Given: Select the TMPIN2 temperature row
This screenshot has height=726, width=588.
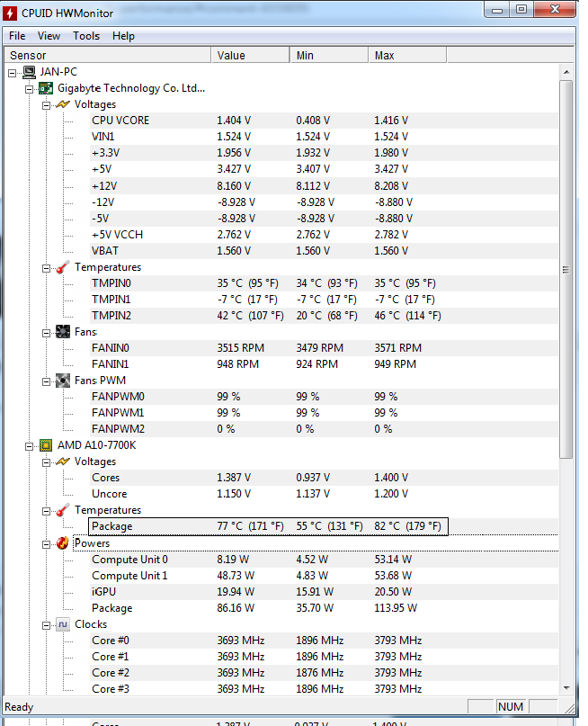Looking at the screenshot, I should pyautogui.click(x=325, y=316).
